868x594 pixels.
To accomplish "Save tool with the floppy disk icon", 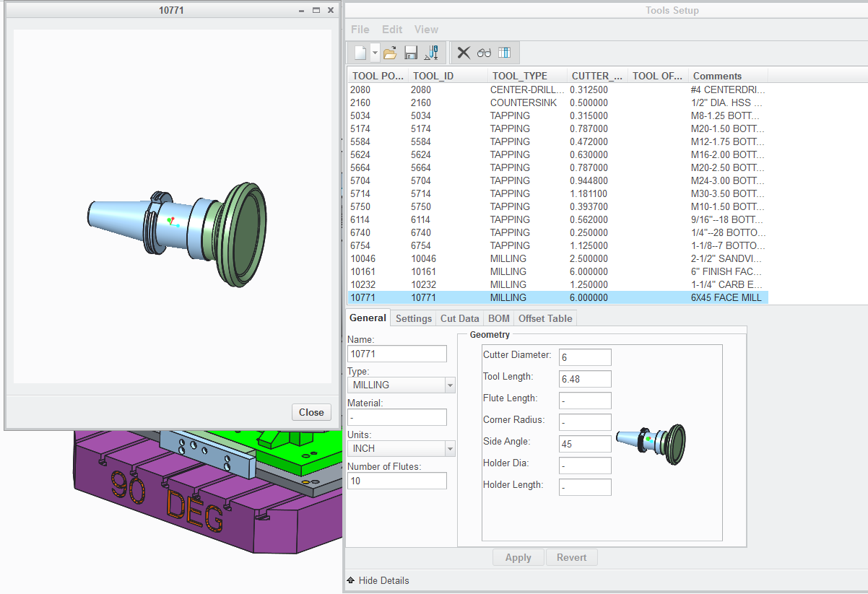I will [411, 53].
